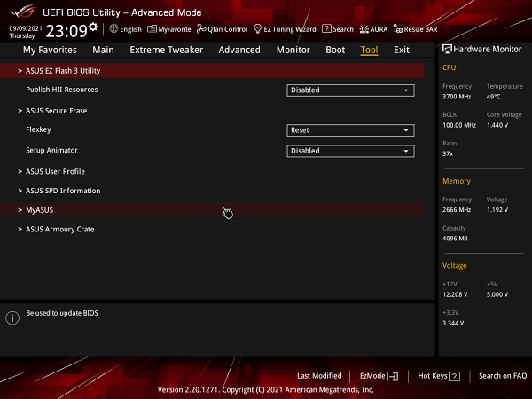This screenshot has width=532, height=399.
Task: Select the Monitor tab
Action: coord(293,50)
